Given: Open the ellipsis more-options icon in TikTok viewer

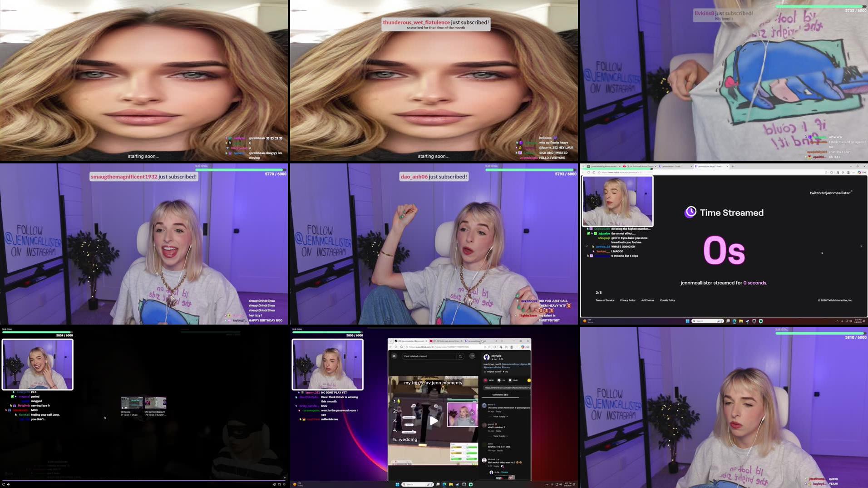Looking at the screenshot, I should pyautogui.click(x=472, y=356).
